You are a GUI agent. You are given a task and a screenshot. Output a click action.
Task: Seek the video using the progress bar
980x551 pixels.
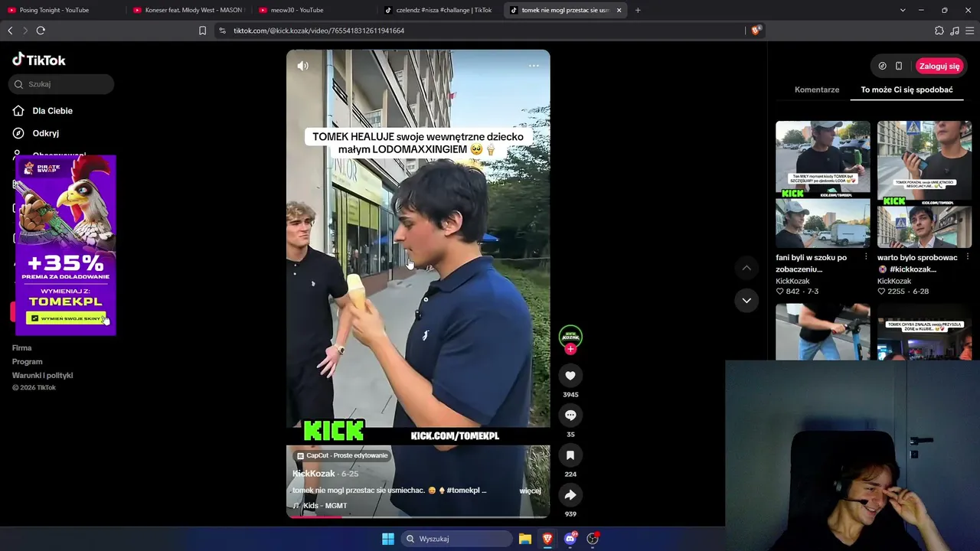(418, 517)
